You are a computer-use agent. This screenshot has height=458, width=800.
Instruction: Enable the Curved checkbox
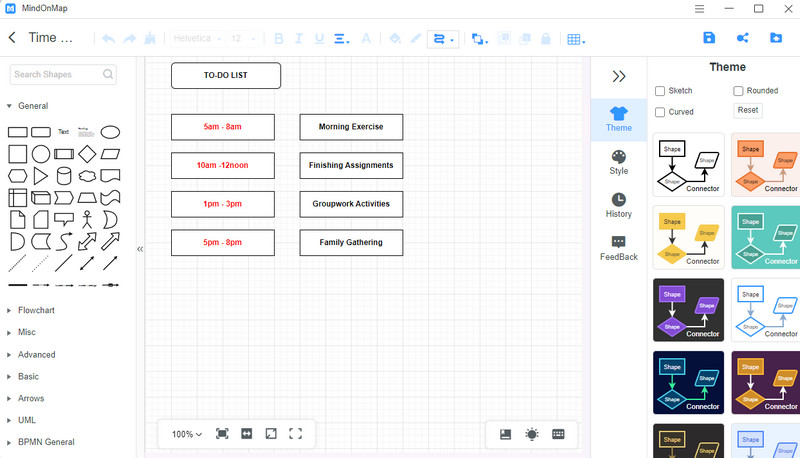pyautogui.click(x=661, y=112)
